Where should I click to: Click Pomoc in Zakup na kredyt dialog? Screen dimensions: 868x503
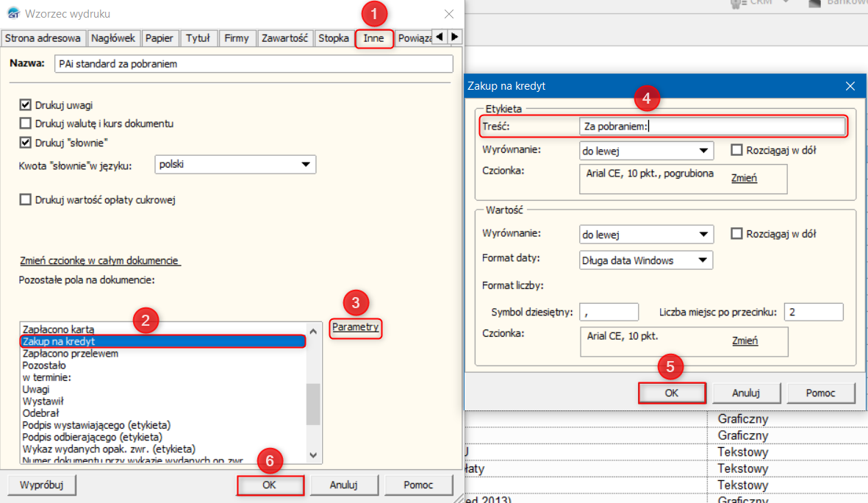(x=820, y=393)
